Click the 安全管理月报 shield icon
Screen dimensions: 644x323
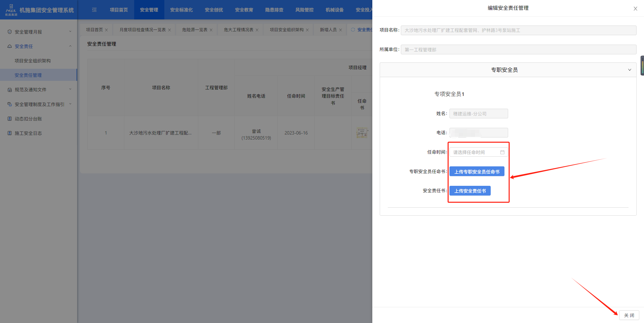coord(9,32)
